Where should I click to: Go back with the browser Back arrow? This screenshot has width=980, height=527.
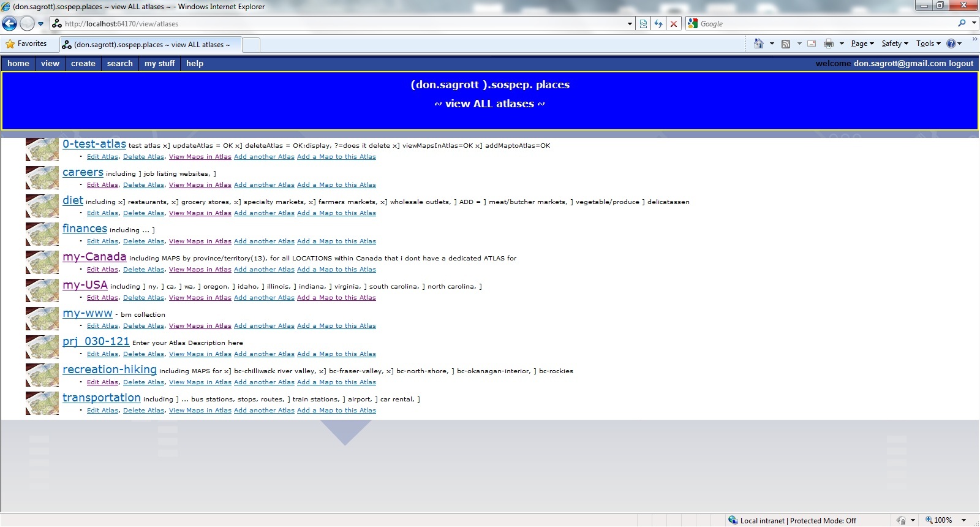[10, 24]
